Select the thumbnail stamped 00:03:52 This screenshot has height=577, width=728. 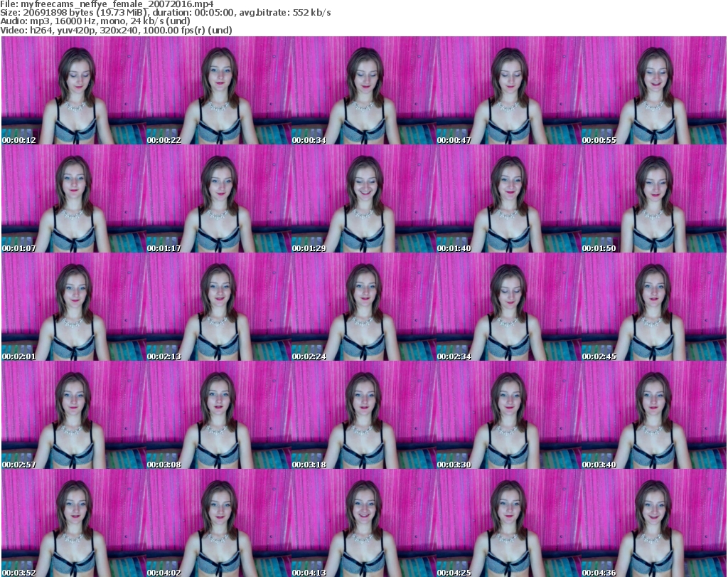coord(74,523)
